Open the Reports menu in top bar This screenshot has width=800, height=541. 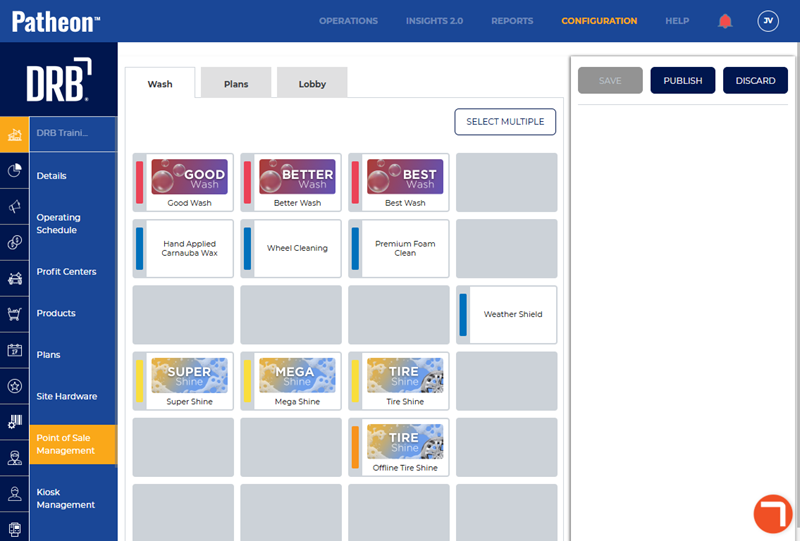512,21
